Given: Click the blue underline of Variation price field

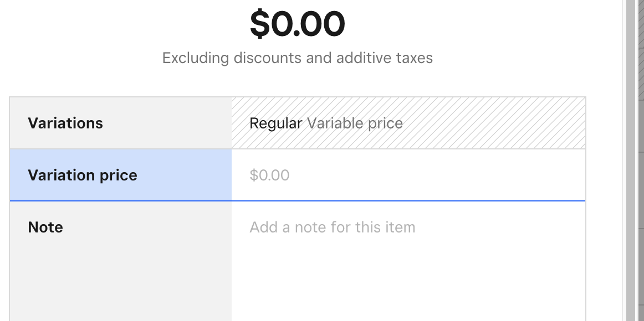Looking at the screenshot, I should tap(408, 200).
